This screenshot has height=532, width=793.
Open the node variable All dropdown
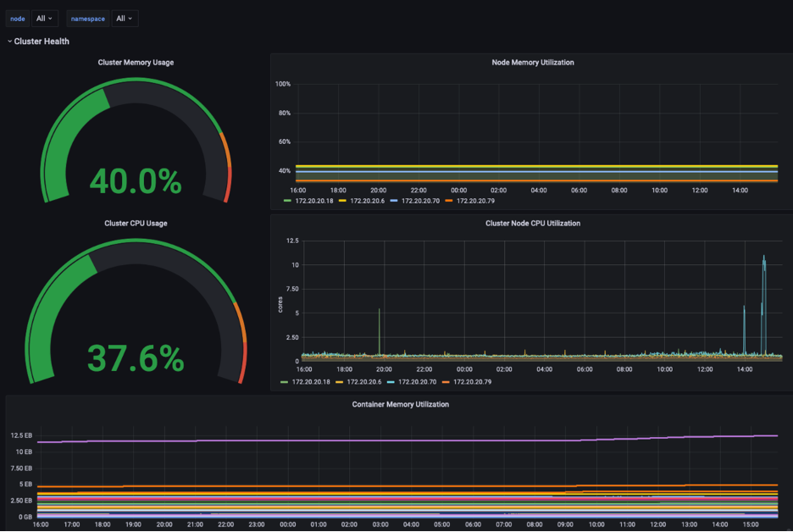coord(45,19)
